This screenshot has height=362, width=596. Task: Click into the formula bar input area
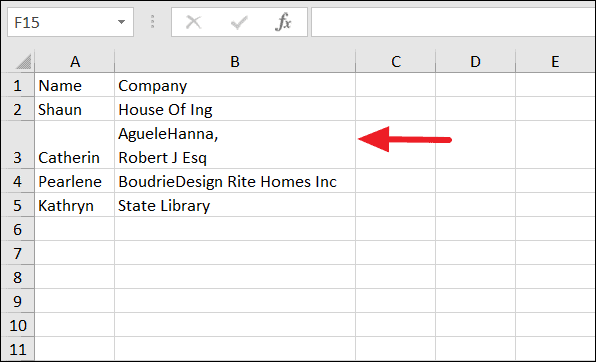click(x=453, y=22)
